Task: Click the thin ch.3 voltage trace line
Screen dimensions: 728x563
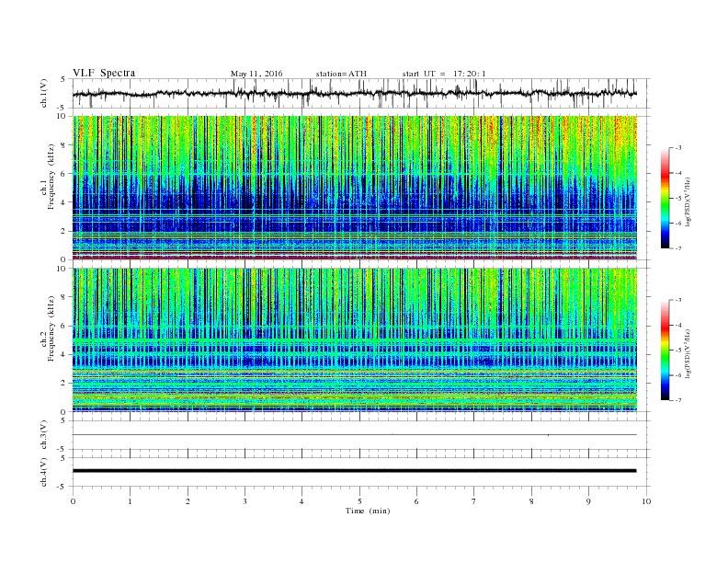Action: [354, 435]
